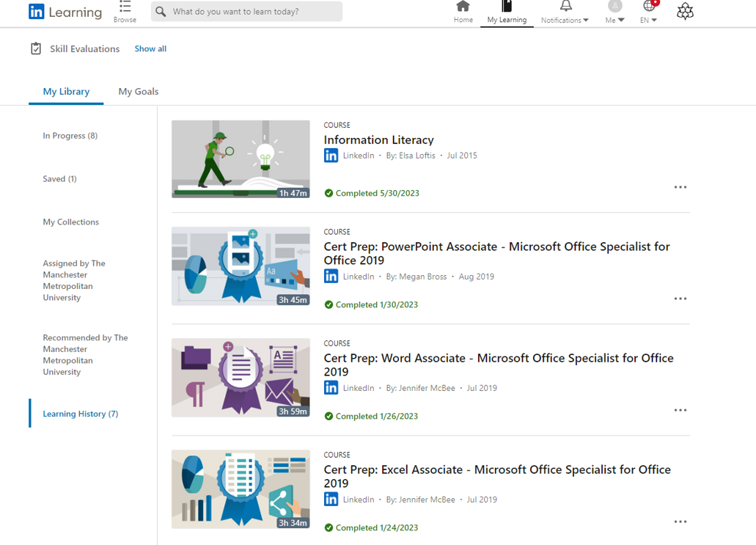Image resolution: width=756 pixels, height=545 pixels.
Task: Click the search magnifier icon
Action: pyautogui.click(x=161, y=12)
